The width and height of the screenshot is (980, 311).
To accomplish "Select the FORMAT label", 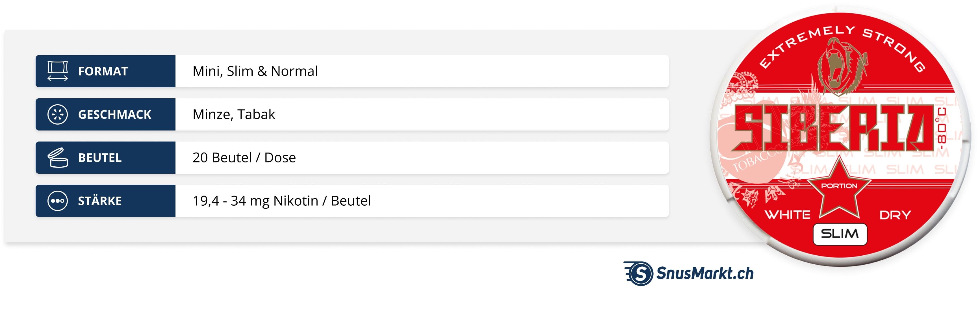I will click(x=103, y=71).
